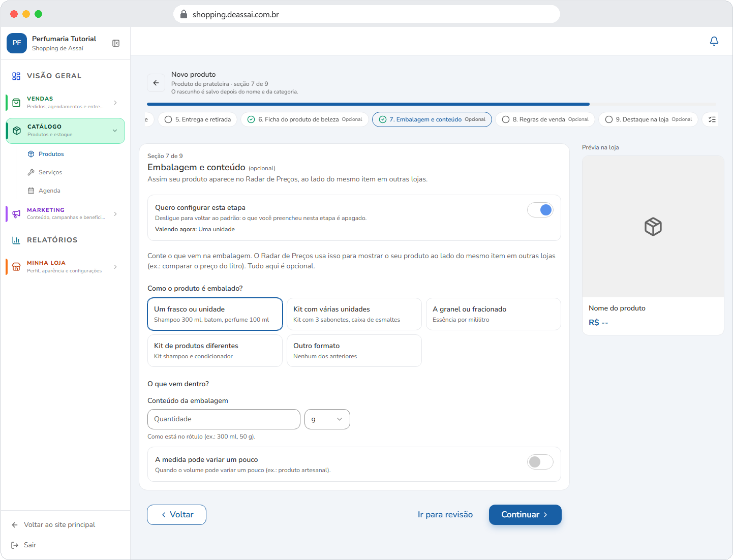Open notifications bell
Screen dimensions: 733x560
[x=714, y=41]
